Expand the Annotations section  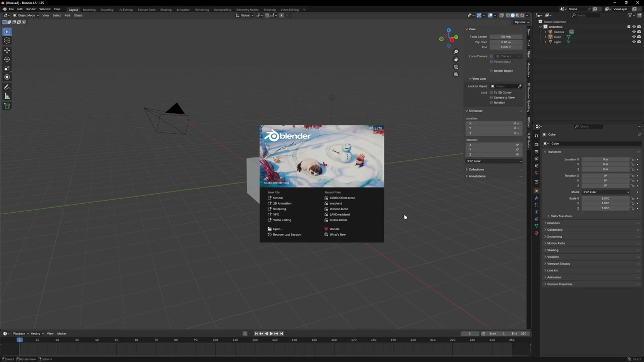477,176
